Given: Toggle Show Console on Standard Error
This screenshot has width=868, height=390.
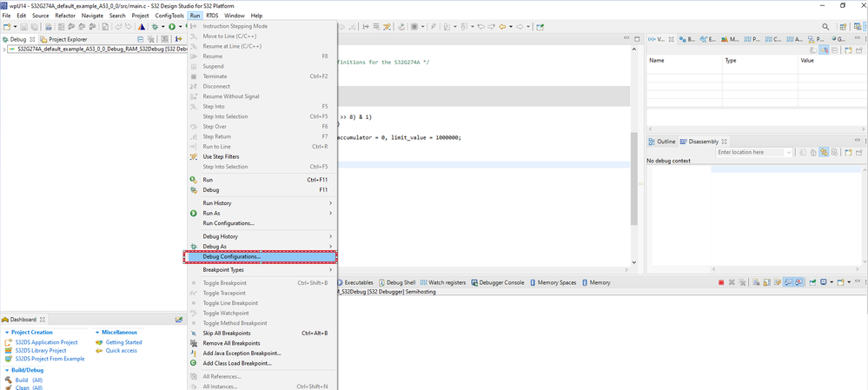Looking at the screenshot, I should tap(798, 282).
